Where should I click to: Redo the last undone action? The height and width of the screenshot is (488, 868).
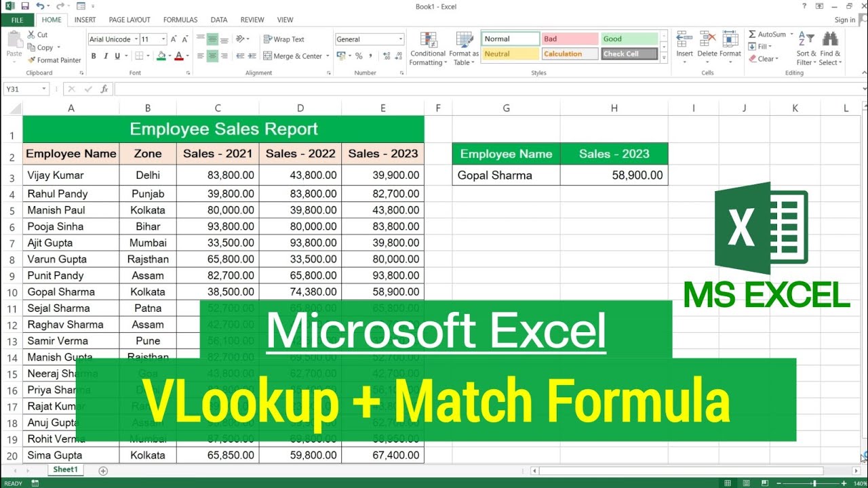click(60, 6)
